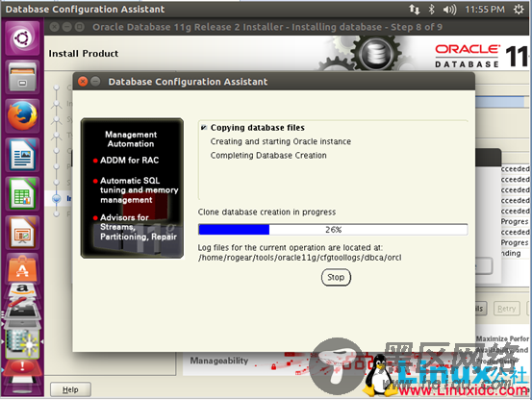Click the Stop button
The height and width of the screenshot is (400, 532).
[x=336, y=277]
